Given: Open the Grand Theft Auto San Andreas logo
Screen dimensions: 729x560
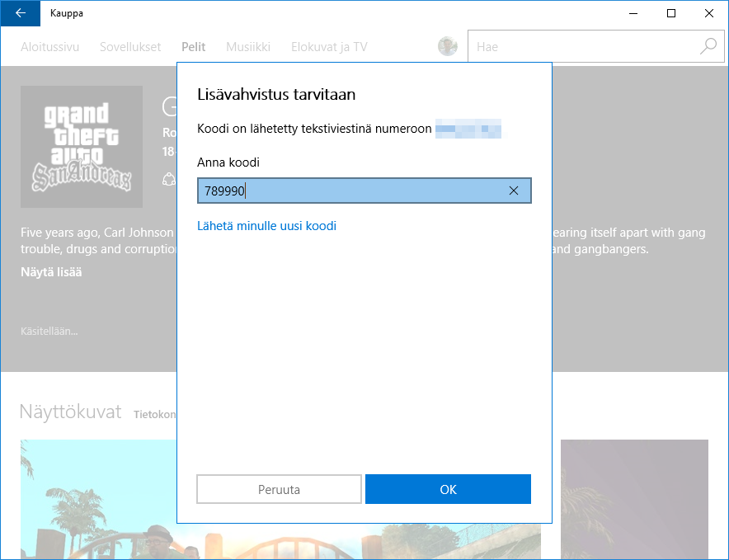Looking at the screenshot, I should tap(82, 147).
